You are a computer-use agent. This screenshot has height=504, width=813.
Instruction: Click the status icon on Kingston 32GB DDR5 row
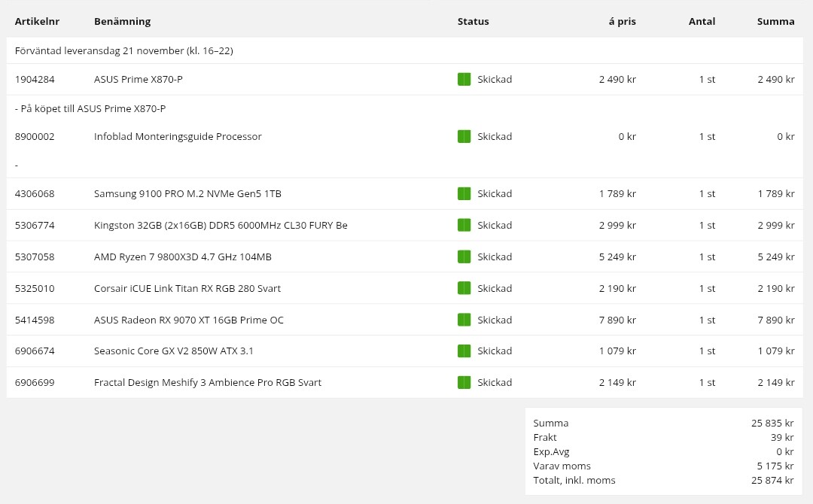pos(464,225)
